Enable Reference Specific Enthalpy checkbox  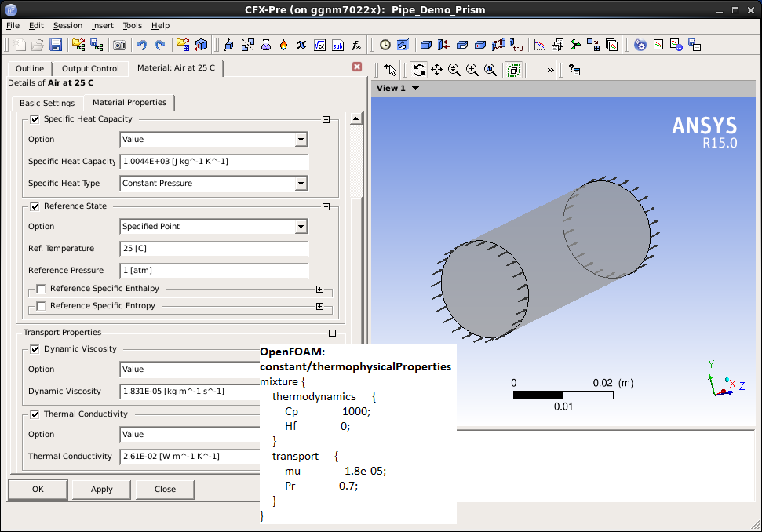pos(41,289)
